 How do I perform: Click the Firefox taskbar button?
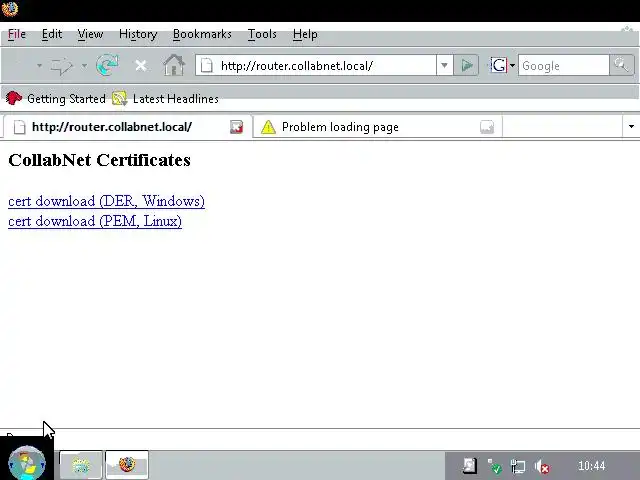pyautogui.click(x=127, y=464)
